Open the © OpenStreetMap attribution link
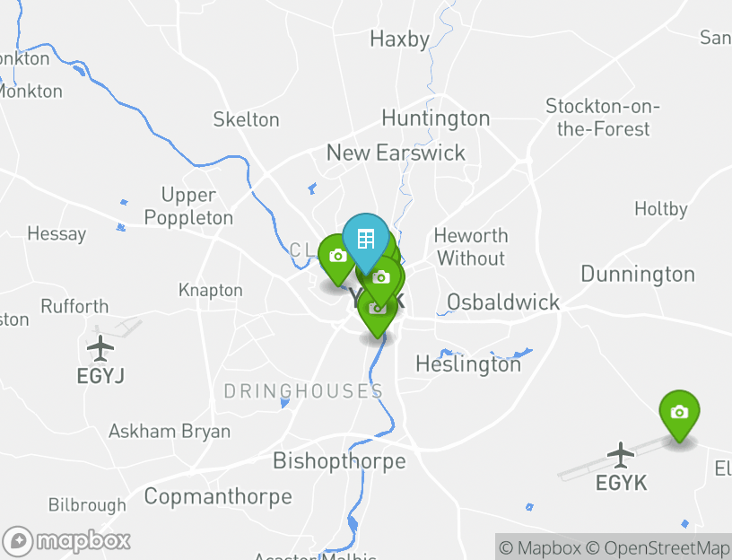 click(658, 547)
